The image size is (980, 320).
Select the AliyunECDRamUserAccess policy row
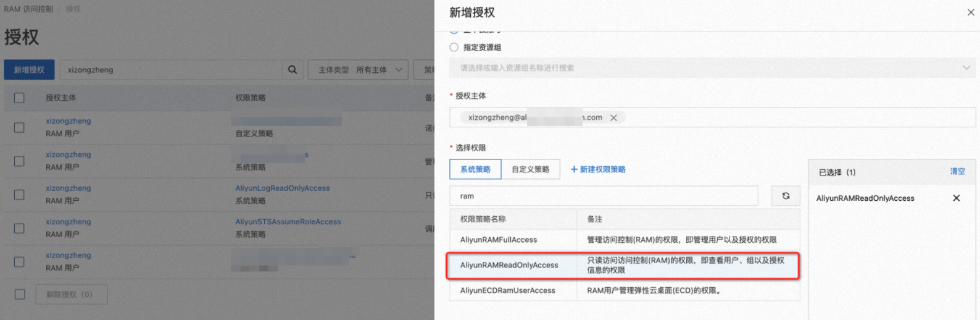coord(625,290)
